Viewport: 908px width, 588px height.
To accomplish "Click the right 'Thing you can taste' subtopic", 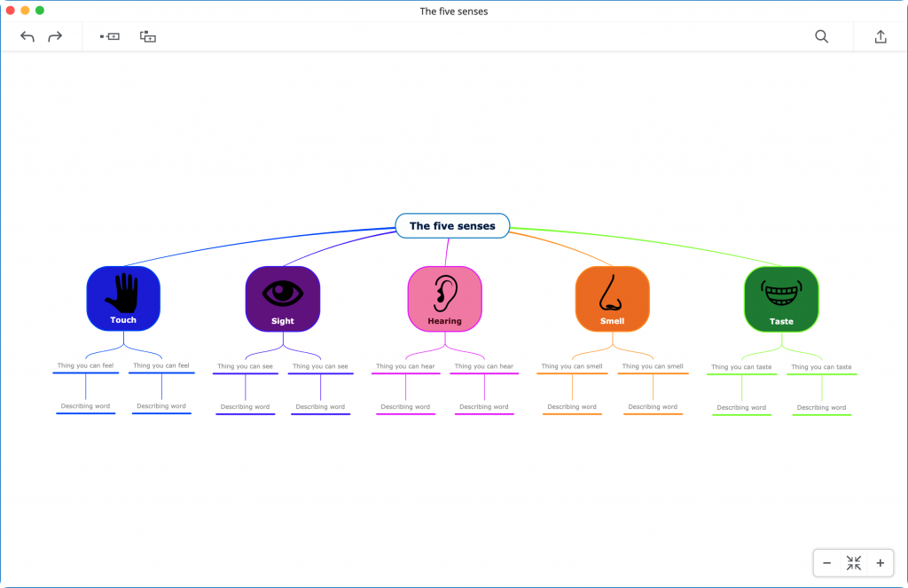I will pyautogui.click(x=821, y=367).
